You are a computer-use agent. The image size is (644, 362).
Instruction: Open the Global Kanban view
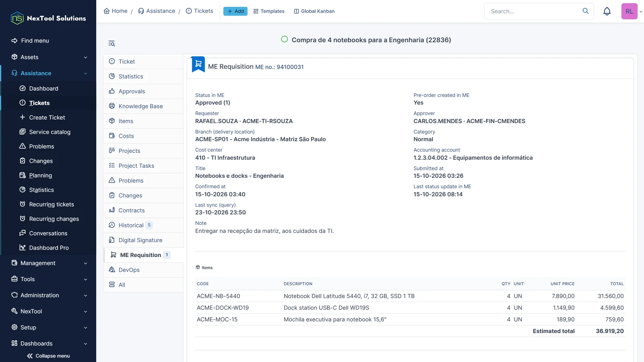pyautogui.click(x=314, y=11)
